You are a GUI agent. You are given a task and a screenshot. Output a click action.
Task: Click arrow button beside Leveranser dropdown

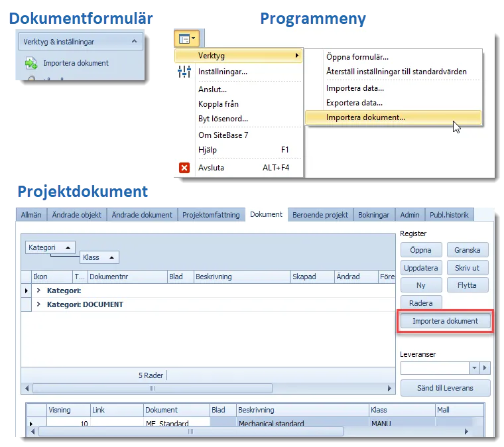point(485,367)
